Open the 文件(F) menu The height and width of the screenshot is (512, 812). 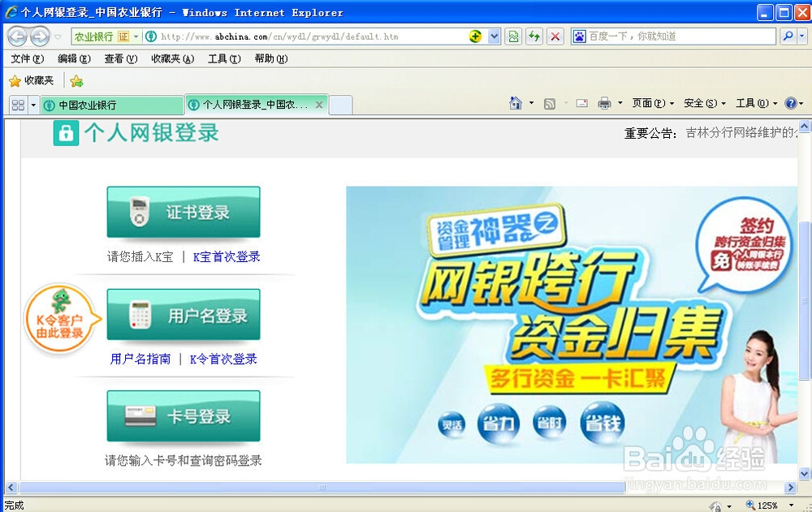click(x=28, y=58)
